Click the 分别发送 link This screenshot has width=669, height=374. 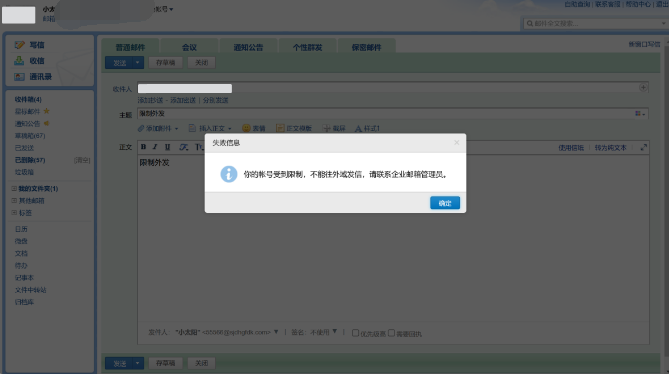click(x=215, y=100)
